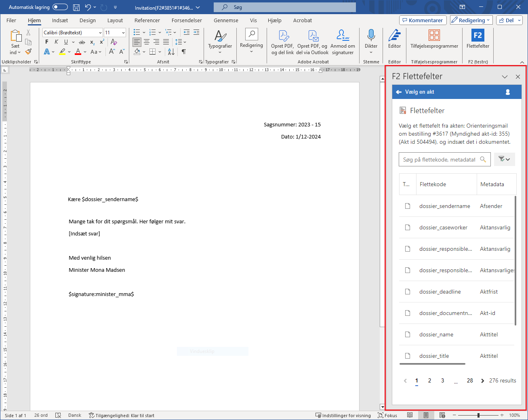528x420 pixels.
Task: Toggle Automatisk lagring switch
Action: [60, 7]
